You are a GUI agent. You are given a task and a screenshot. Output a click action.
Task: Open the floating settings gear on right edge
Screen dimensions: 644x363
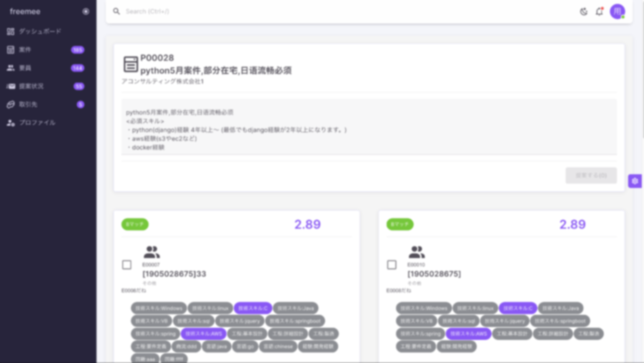(x=635, y=181)
